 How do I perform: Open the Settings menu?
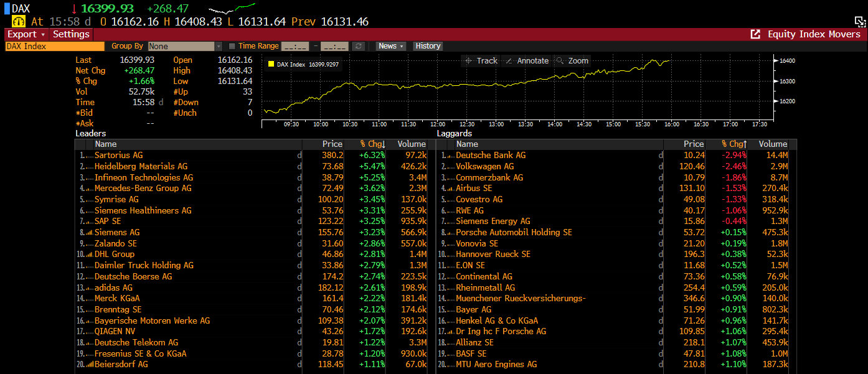pos(71,34)
